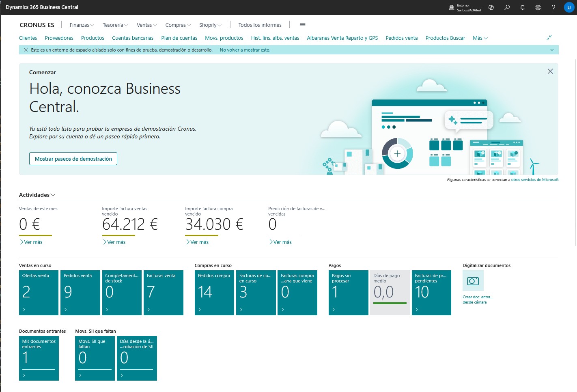Open the Clientes menu item
577x392 pixels.
coord(28,38)
